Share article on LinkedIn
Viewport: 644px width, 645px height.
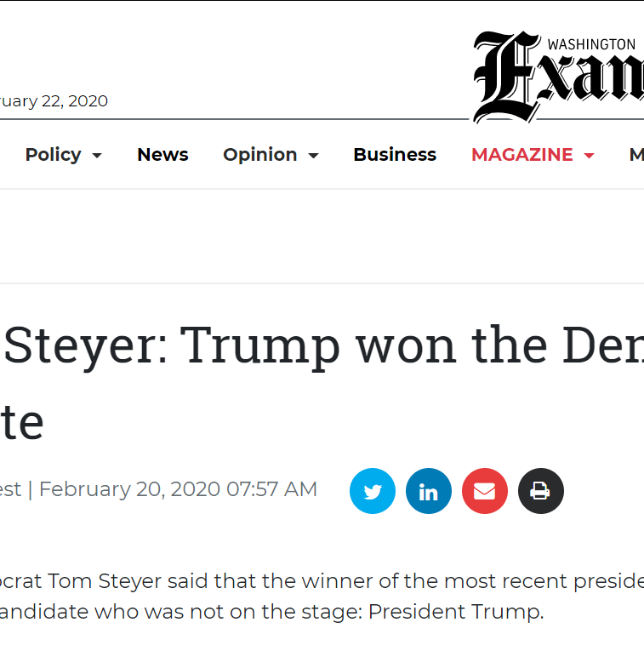[429, 491]
